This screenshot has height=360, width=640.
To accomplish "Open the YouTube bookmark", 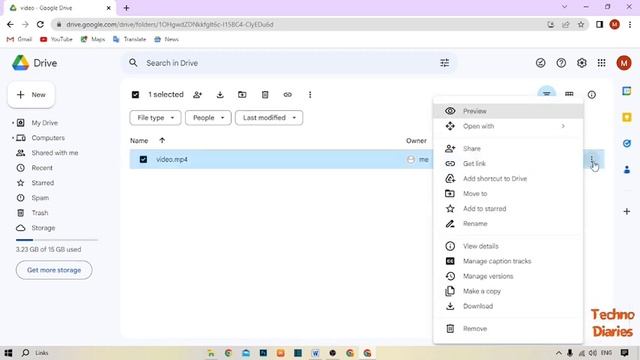I will point(56,39).
